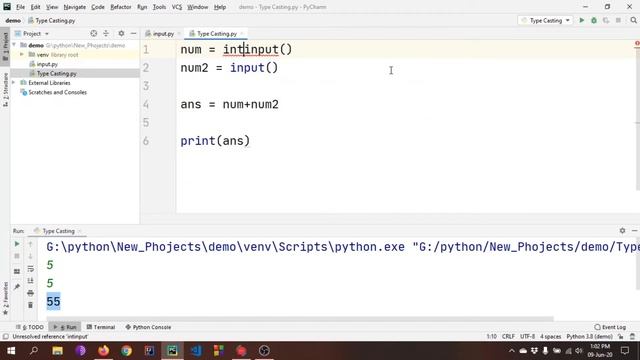The height and width of the screenshot is (360, 640).
Task: Open Project panel settings gear
Action: (121, 33)
